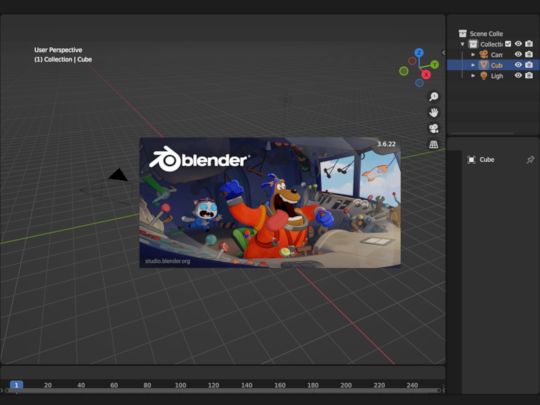Screen dimensions: 540x405
Task: Expand the Camera row arrow
Action: (x=473, y=54)
